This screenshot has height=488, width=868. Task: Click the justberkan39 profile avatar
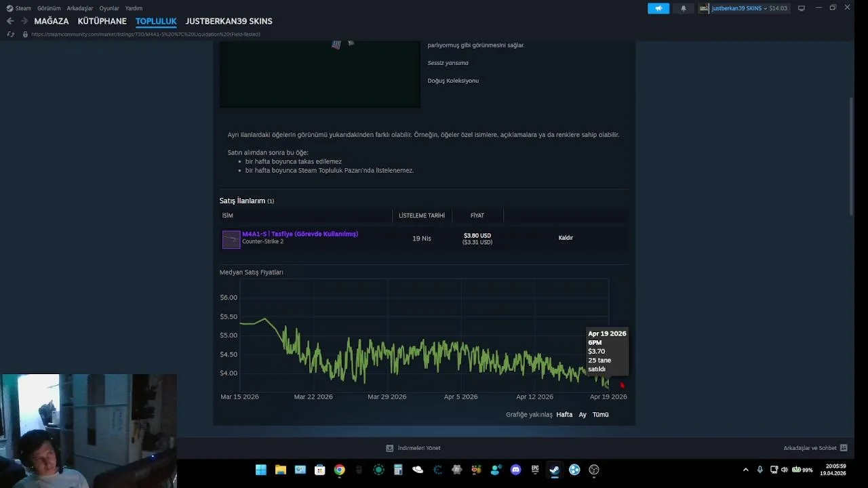(704, 8)
